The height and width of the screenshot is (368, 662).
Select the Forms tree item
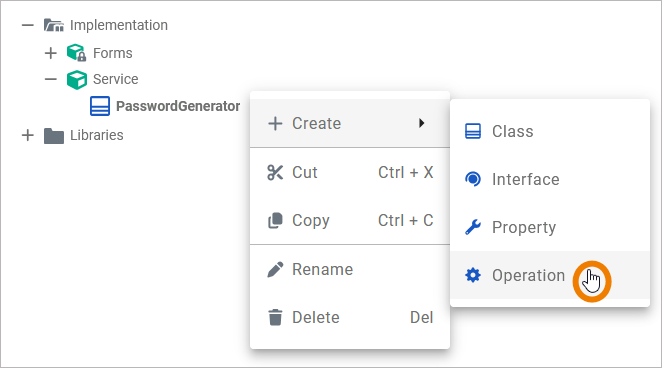click(x=113, y=53)
